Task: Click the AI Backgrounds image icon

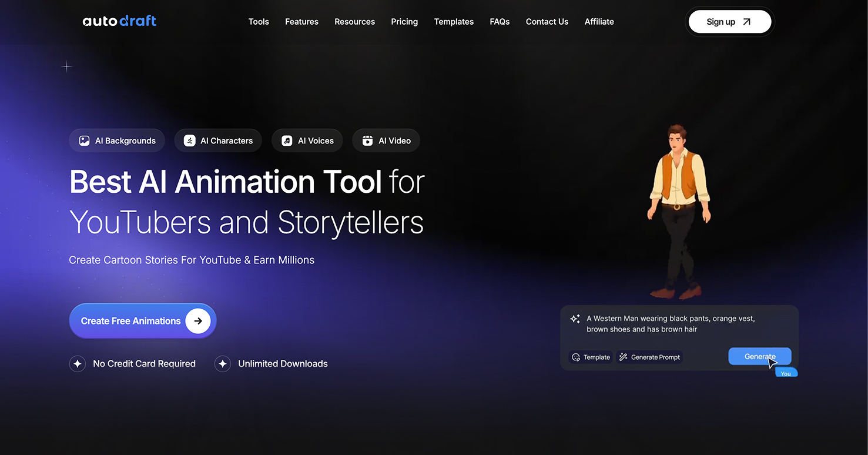Action: (85, 140)
